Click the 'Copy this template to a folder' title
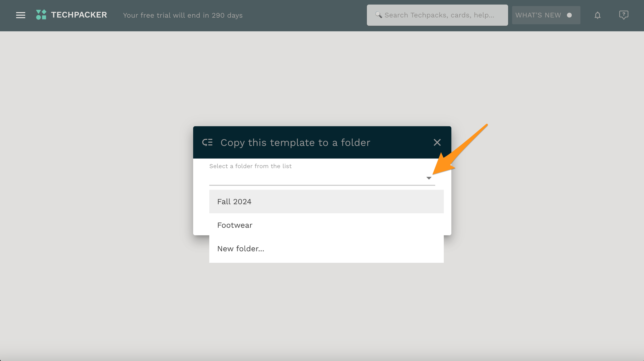 tap(295, 143)
